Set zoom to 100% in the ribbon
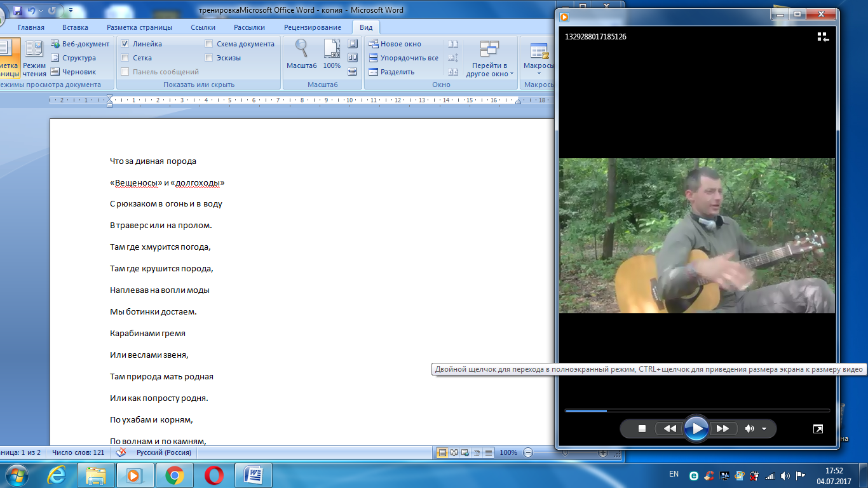This screenshot has height=488, width=868. (x=332, y=55)
